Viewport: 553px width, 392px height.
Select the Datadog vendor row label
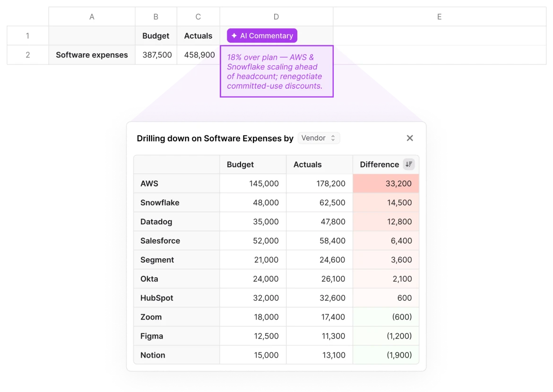click(x=177, y=222)
